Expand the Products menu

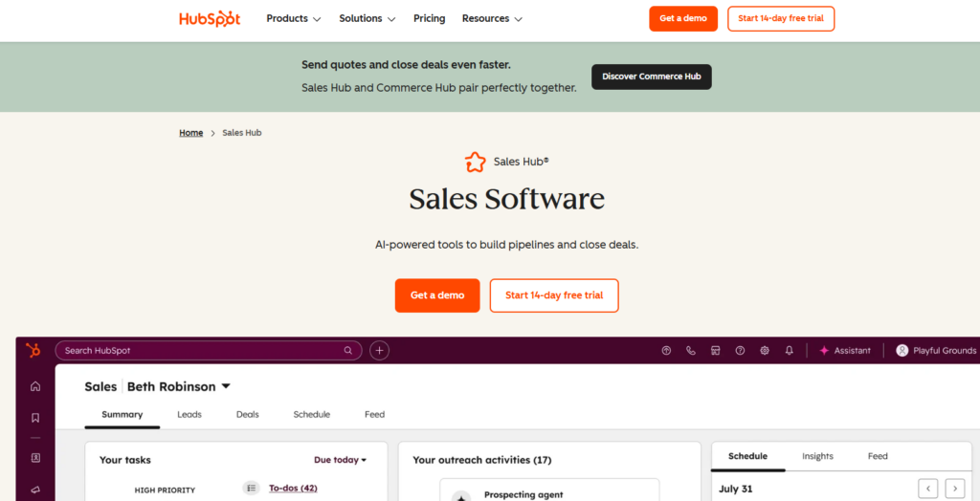pos(294,19)
